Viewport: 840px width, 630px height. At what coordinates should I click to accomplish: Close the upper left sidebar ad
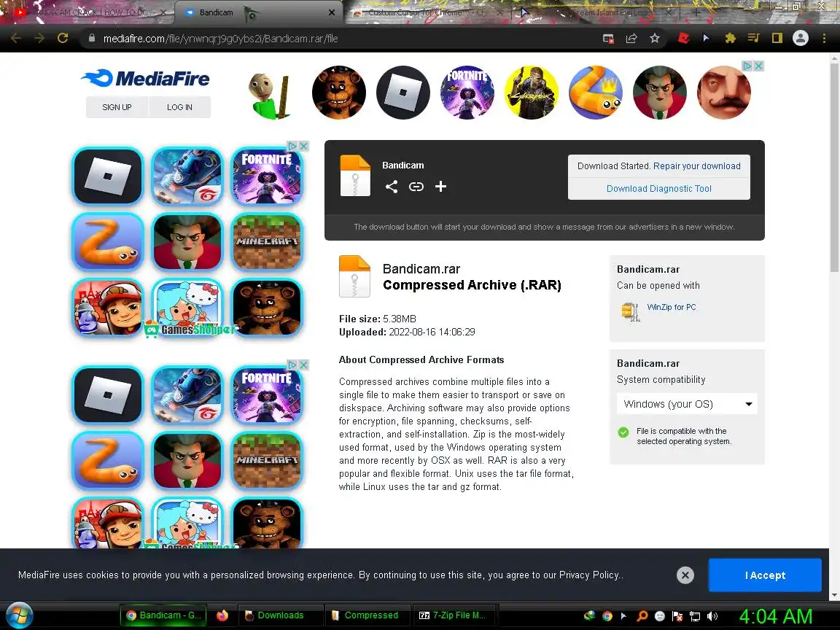[304, 146]
